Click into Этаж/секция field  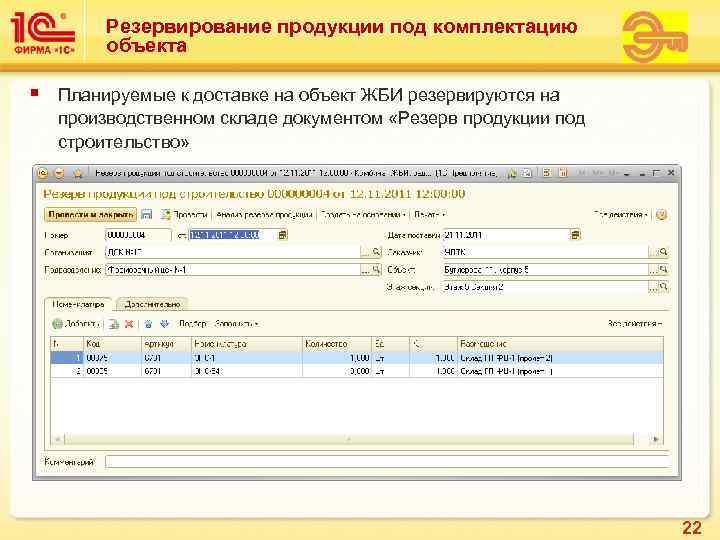coord(545,287)
